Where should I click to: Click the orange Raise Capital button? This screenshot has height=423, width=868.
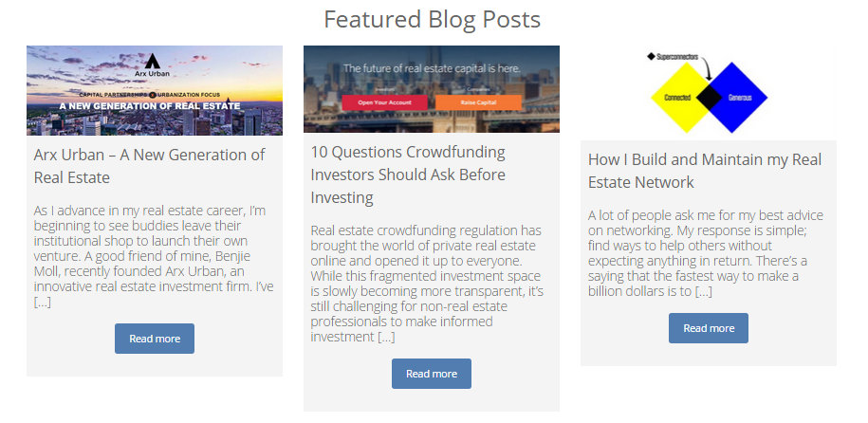click(x=478, y=101)
